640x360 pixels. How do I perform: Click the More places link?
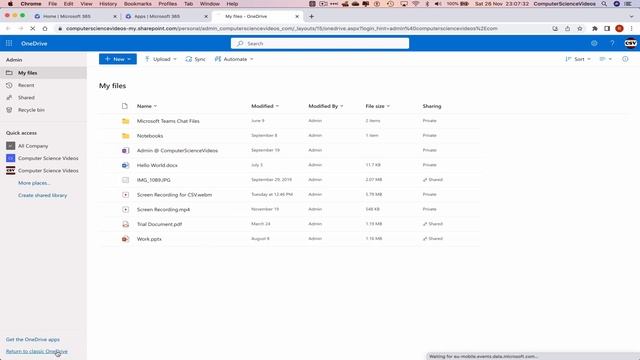33,183
